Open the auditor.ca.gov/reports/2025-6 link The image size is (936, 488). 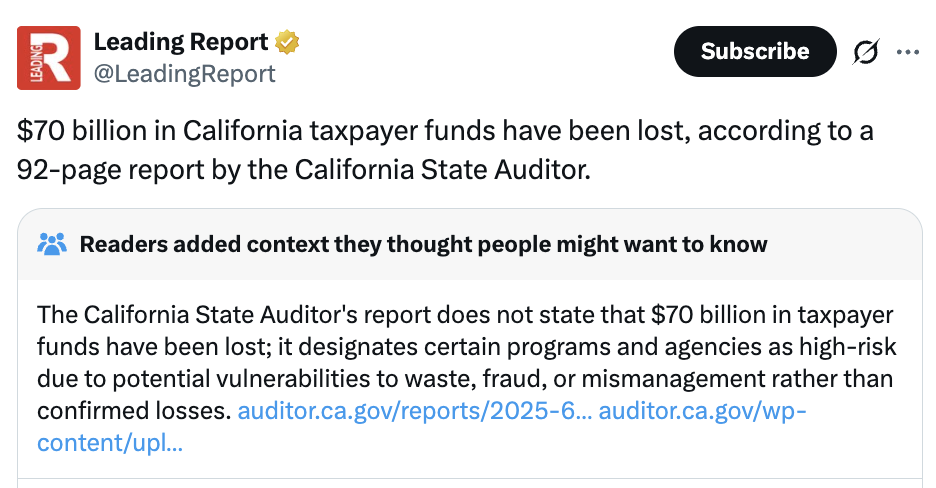point(414,411)
